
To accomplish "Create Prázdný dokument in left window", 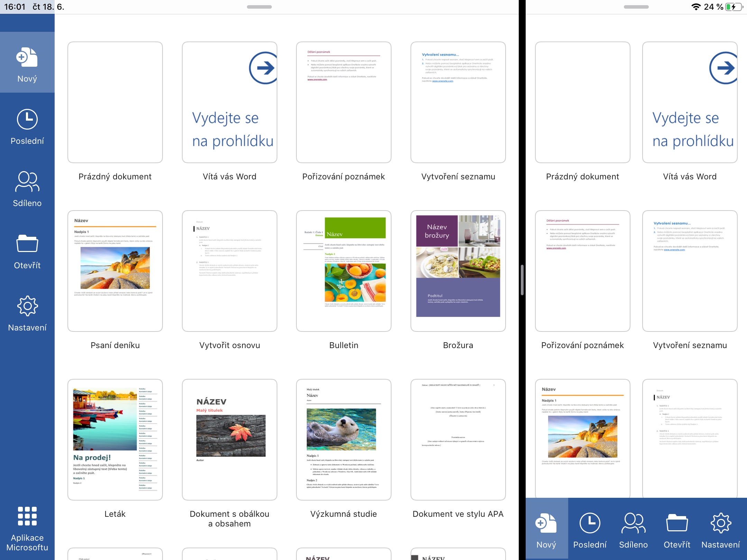I will tap(115, 102).
